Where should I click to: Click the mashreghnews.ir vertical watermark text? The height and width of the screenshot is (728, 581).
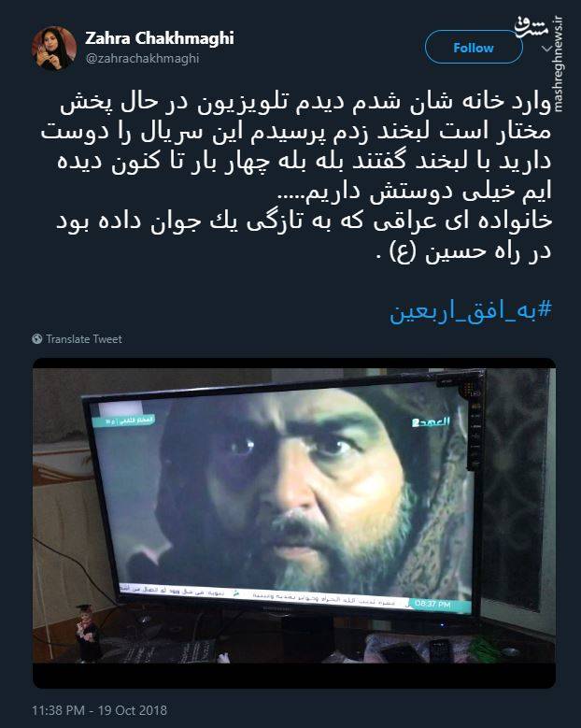[559, 64]
